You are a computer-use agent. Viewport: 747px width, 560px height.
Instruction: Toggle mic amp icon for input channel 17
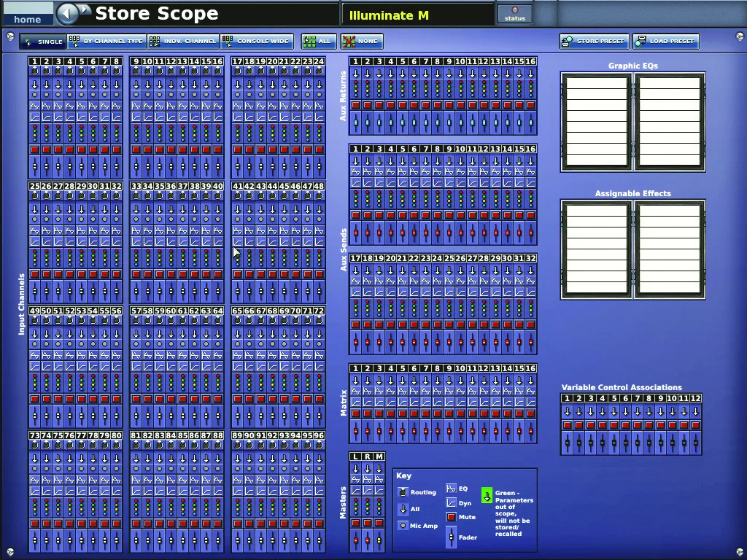coord(238,95)
